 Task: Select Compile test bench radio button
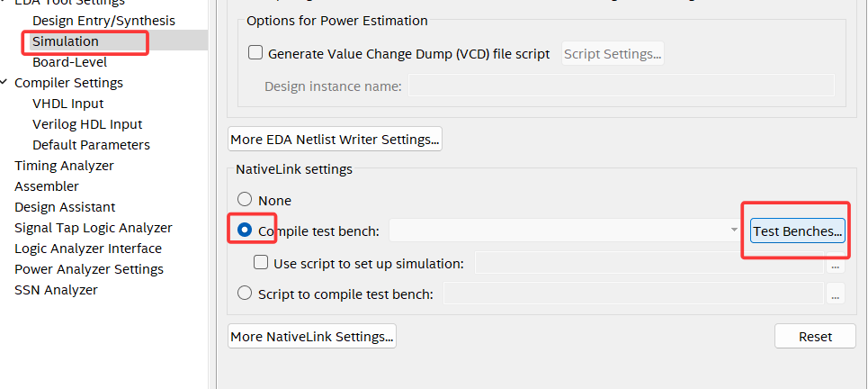point(245,231)
